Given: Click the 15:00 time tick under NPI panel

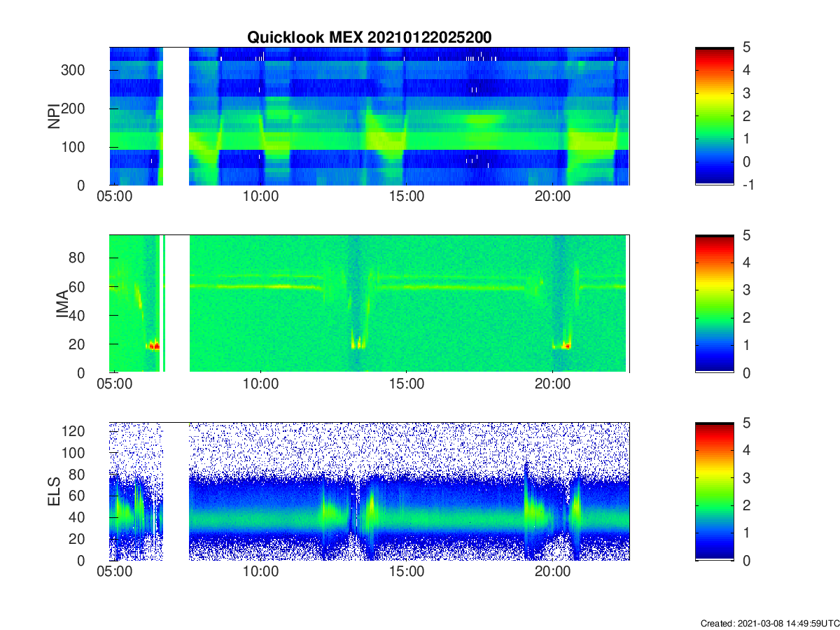Looking at the screenshot, I should point(407,197).
